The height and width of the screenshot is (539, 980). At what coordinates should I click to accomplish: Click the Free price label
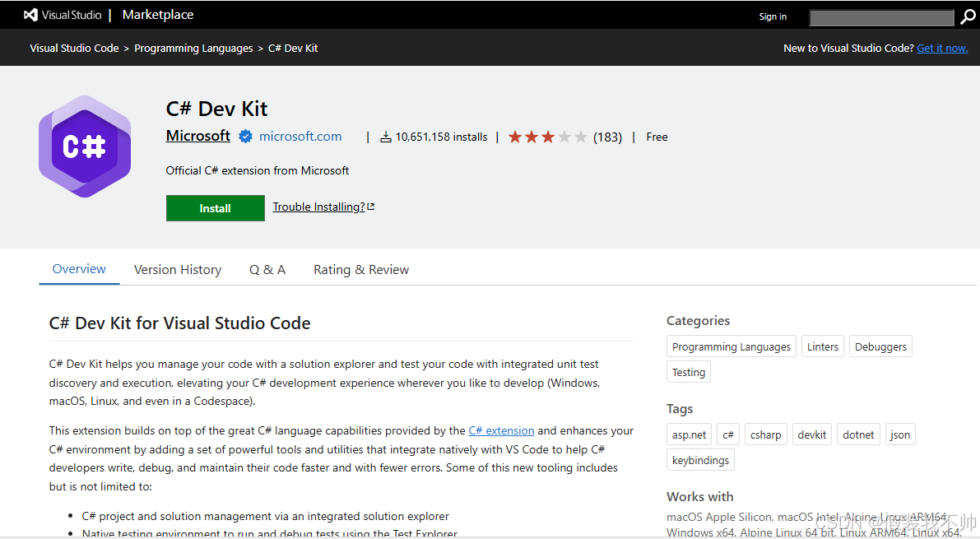(x=657, y=137)
